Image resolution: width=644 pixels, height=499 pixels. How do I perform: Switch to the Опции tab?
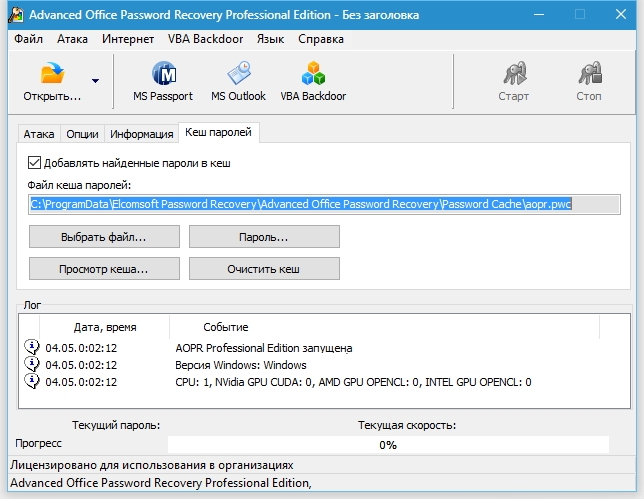coord(83,134)
